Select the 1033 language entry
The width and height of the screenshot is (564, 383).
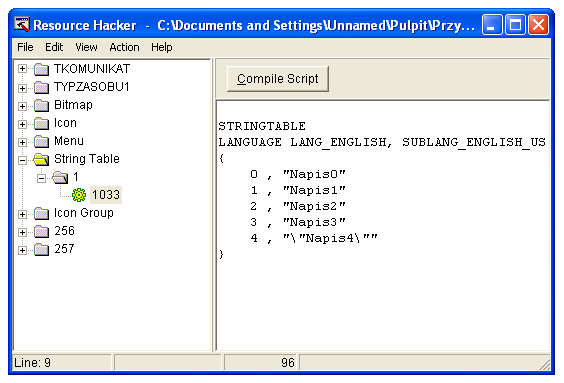coord(106,195)
